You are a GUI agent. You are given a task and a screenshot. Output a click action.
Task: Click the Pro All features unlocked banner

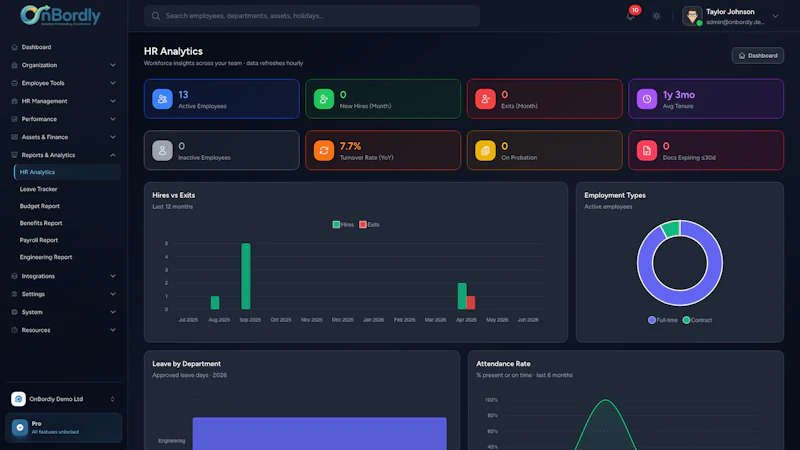coord(64,428)
